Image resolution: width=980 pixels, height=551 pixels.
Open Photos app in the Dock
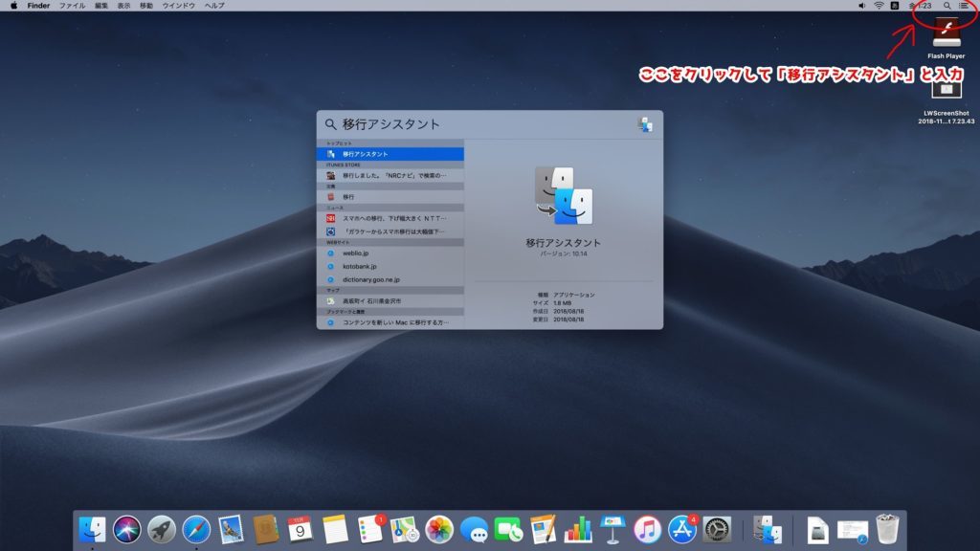coord(439,530)
